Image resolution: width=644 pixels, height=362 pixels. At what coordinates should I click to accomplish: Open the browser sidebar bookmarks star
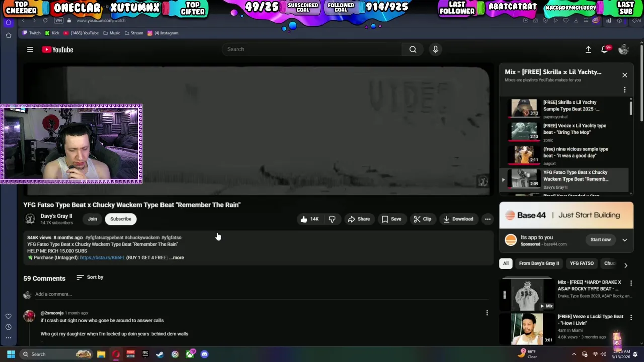point(8,35)
